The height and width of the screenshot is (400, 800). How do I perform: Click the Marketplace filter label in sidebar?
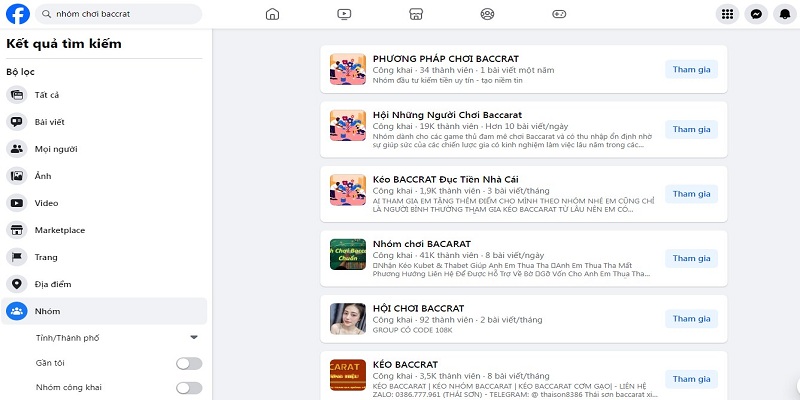60,230
